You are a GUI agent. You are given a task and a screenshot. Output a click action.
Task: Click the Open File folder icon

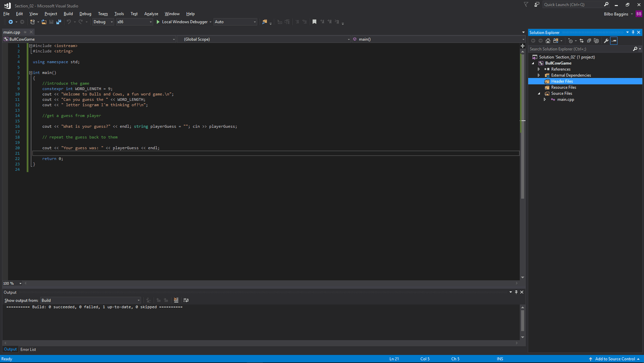click(x=44, y=22)
